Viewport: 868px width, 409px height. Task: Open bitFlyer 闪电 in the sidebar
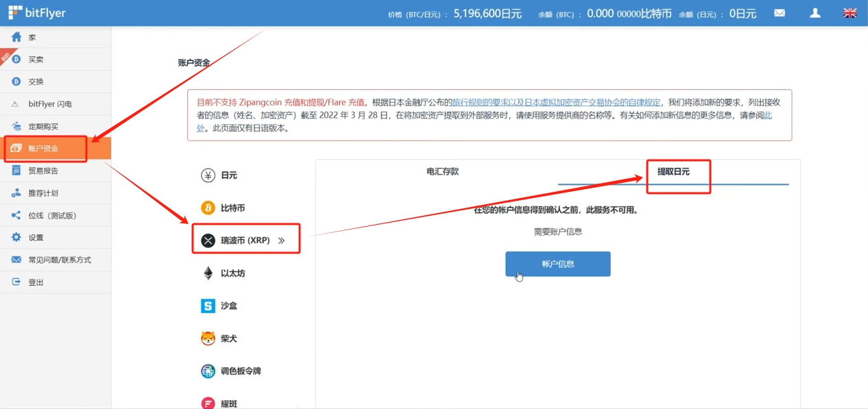[56, 104]
